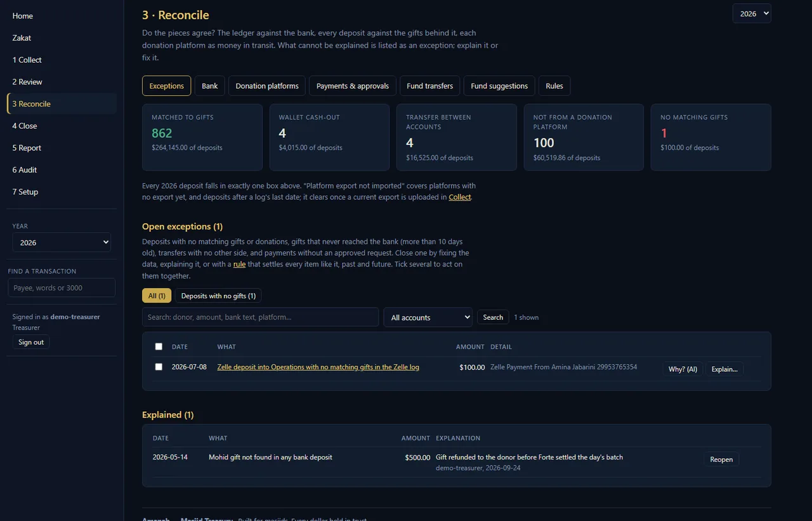Select the All (1) filter chip
This screenshot has height=521, width=812.
pyautogui.click(x=157, y=296)
